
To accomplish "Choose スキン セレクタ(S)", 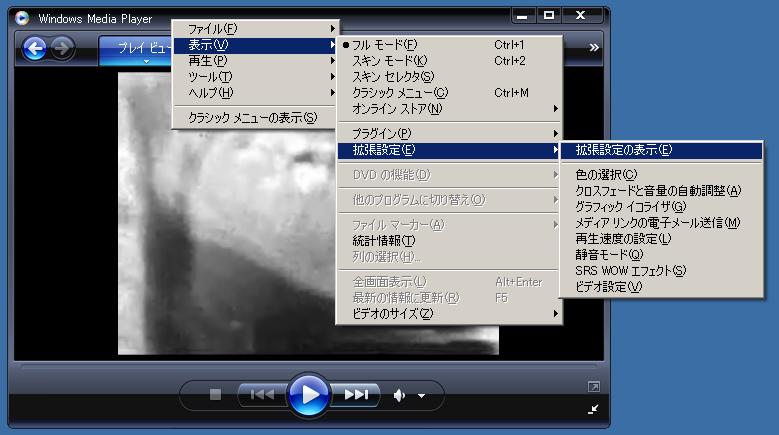I will tap(450, 76).
